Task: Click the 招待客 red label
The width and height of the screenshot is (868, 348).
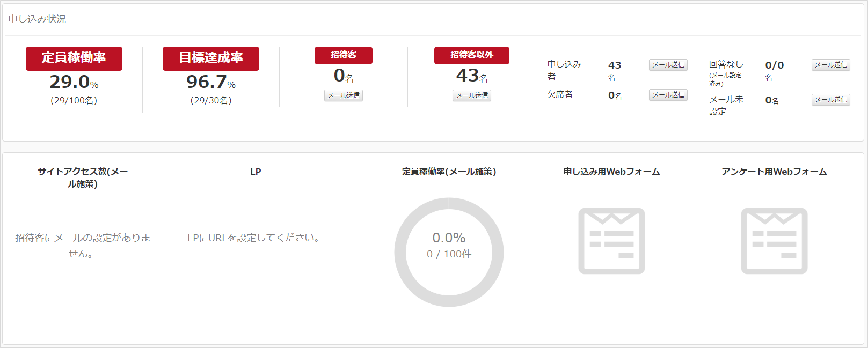Action: click(x=344, y=55)
